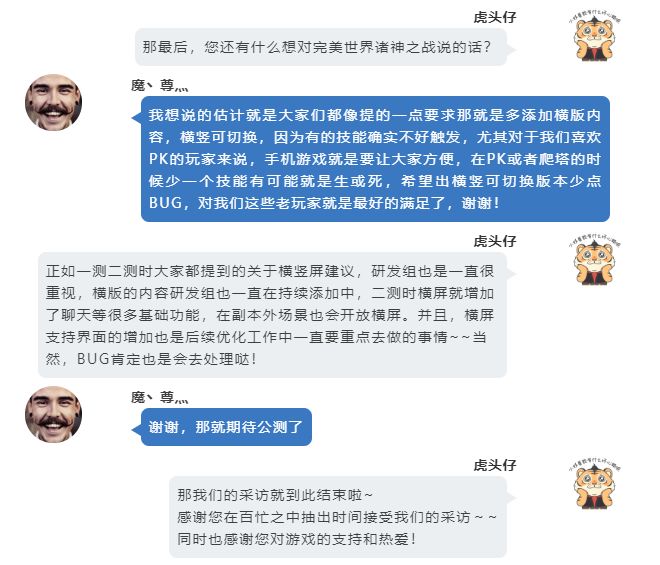Select the top 虎头仔 username label
The image size is (660, 565).
(495, 17)
